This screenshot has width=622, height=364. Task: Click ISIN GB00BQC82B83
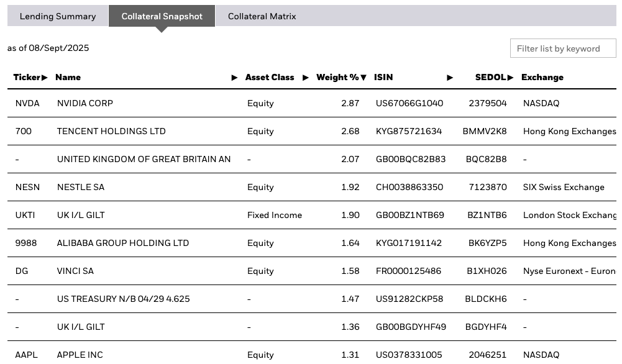point(411,159)
